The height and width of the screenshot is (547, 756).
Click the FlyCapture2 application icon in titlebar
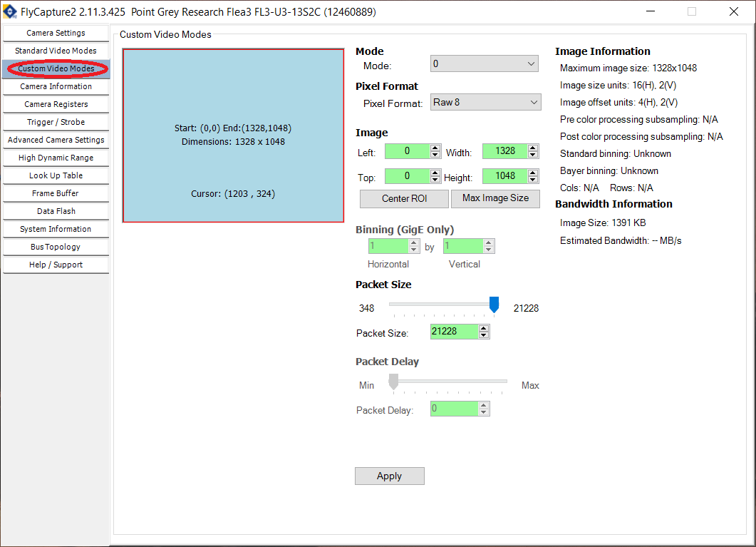pyautogui.click(x=10, y=11)
